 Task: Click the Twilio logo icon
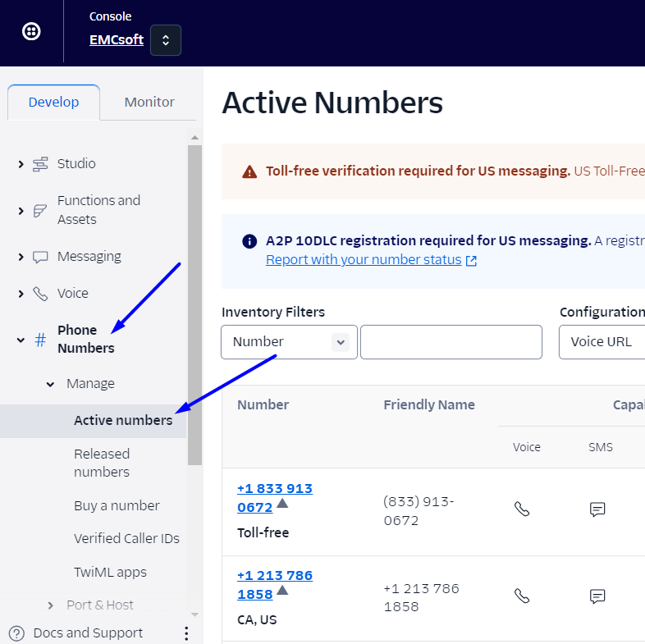point(31,32)
